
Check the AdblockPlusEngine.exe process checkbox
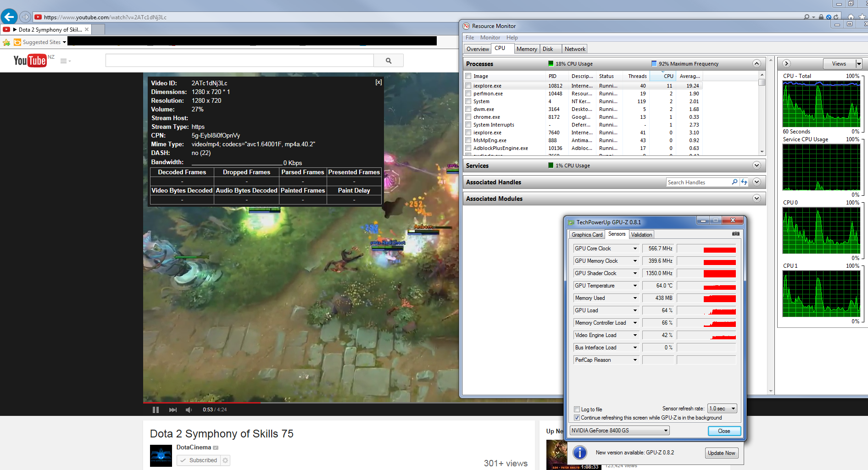[468, 148]
